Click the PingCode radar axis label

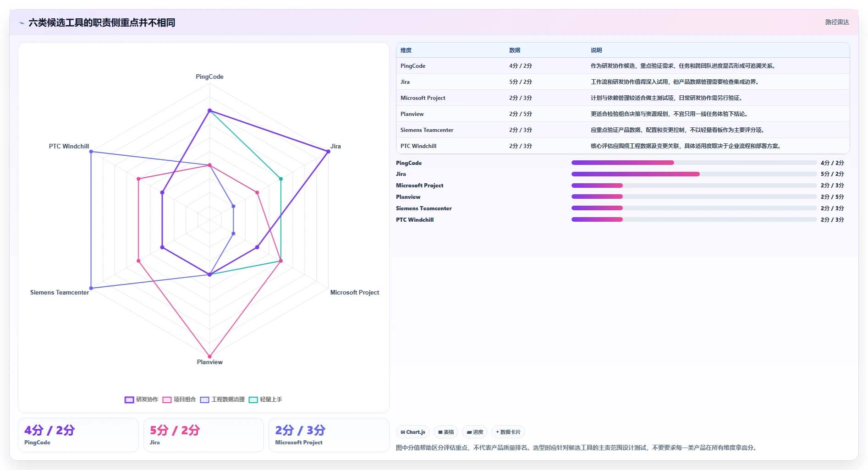click(x=209, y=77)
